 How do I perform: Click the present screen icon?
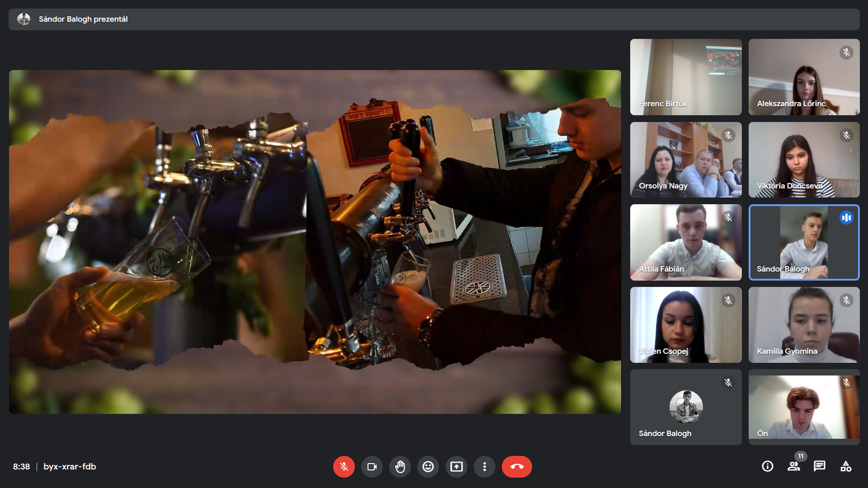(456, 467)
